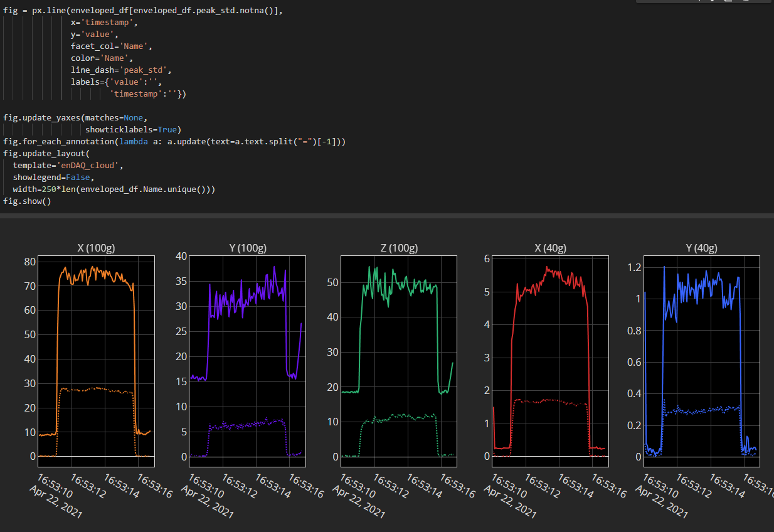The height and width of the screenshot is (532, 774).
Task: Click y-axis tick 35 on Y (100g) plot
Action: pyautogui.click(x=180, y=281)
